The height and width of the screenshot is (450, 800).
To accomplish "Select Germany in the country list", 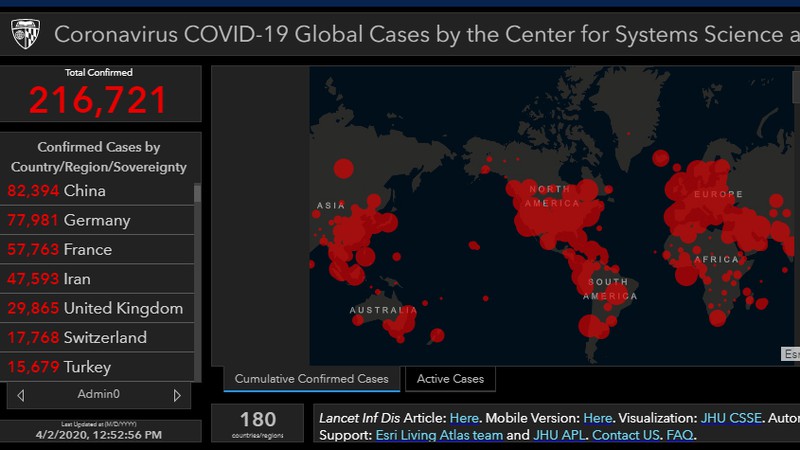I will pyautogui.click(x=96, y=220).
